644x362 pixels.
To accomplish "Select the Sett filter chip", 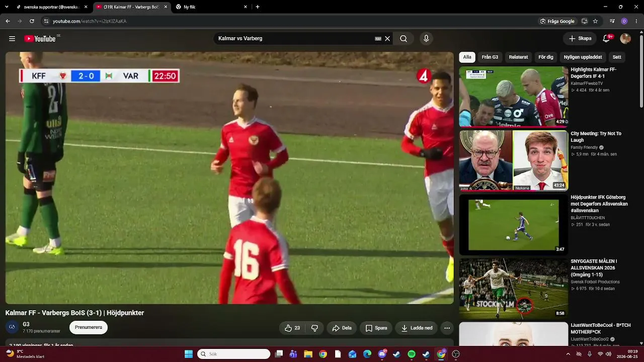I will point(617,57).
